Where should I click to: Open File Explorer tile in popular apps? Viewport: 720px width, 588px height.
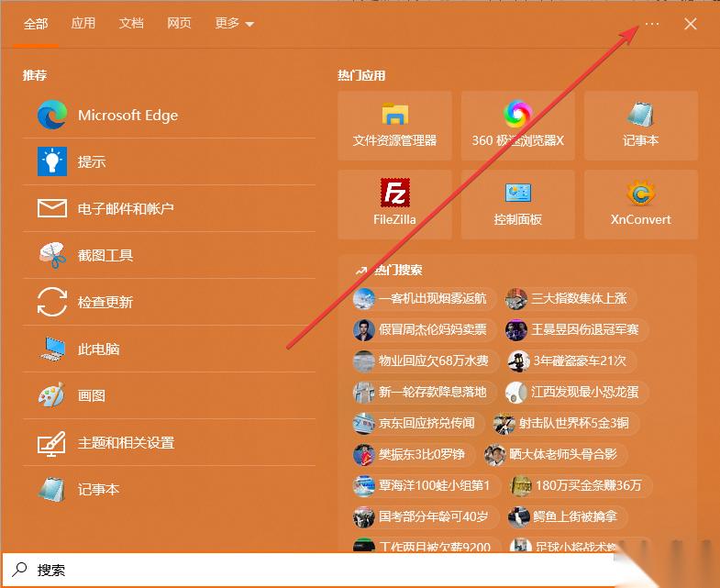[x=395, y=126]
